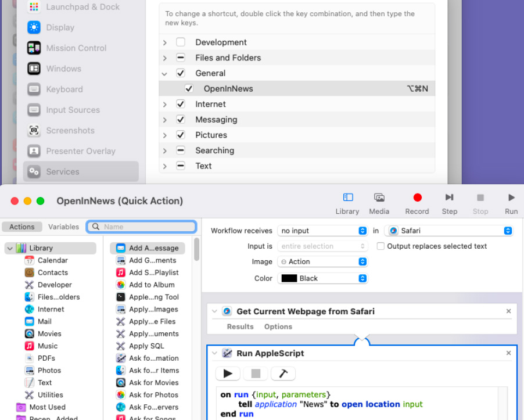Select Movies category in the Library
Screen dimensions: 524x420
(x=49, y=334)
